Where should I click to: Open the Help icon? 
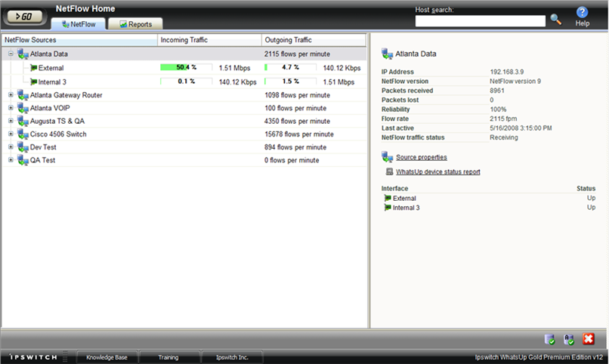pos(582,13)
